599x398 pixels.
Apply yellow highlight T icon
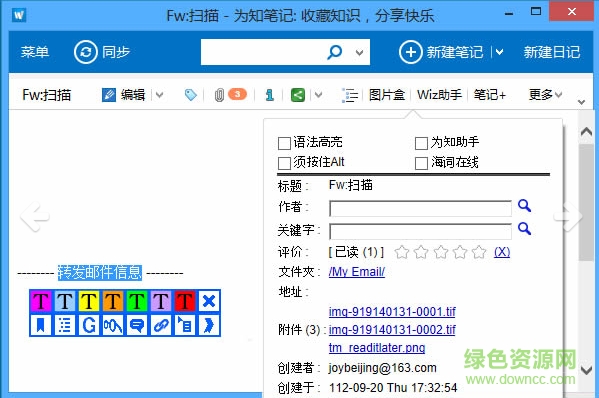tap(89, 301)
